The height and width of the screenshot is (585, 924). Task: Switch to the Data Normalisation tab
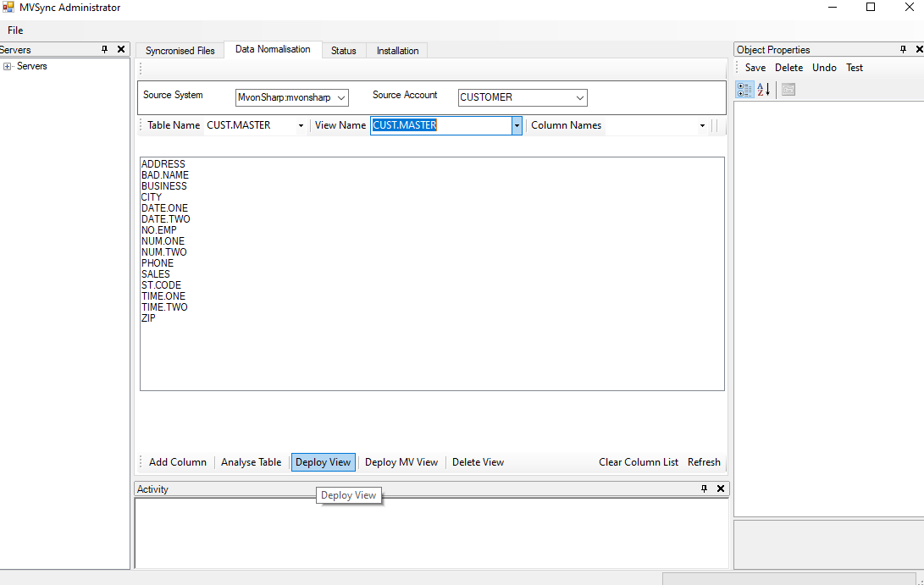(273, 49)
